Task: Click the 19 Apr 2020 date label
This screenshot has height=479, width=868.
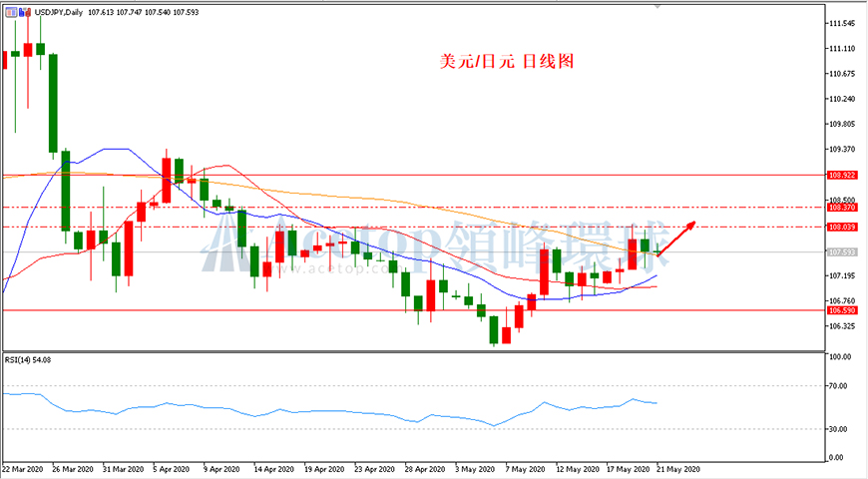Action: pos(324,470)
